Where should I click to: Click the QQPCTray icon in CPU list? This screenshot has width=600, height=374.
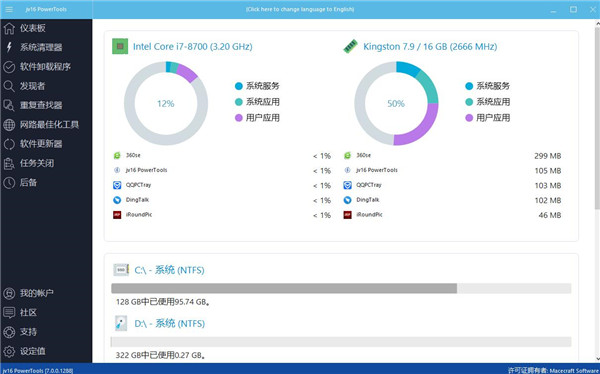pos(117,185)
